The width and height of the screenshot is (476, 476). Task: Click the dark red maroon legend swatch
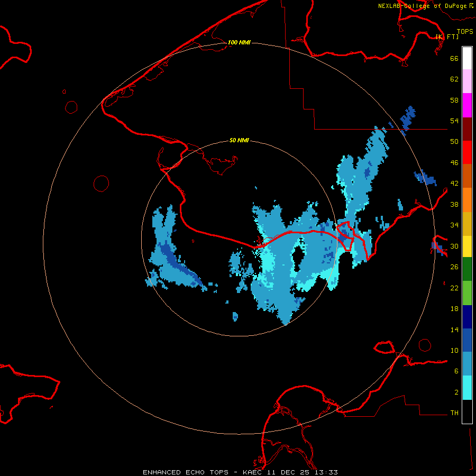(467, 129)
